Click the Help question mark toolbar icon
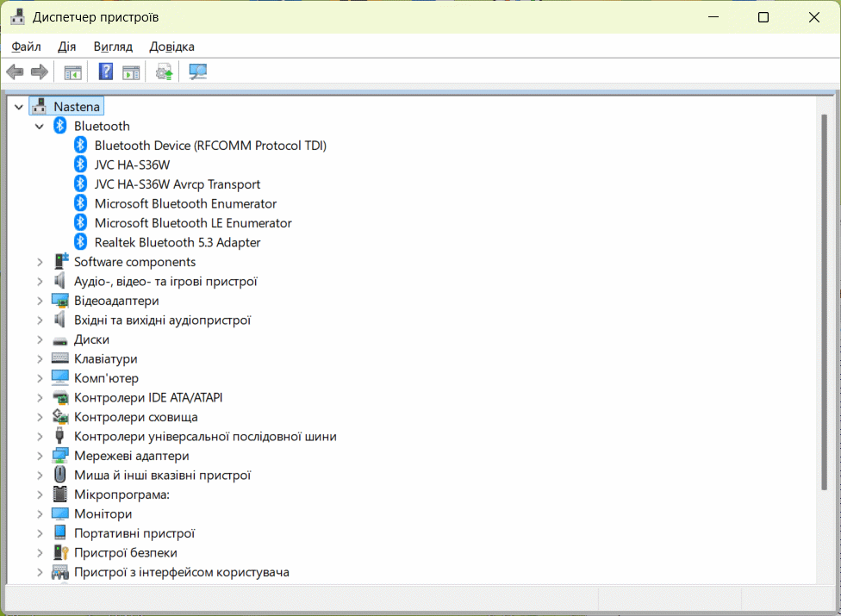The width and height of the screenshot is (841, 616). coord(106,72)
